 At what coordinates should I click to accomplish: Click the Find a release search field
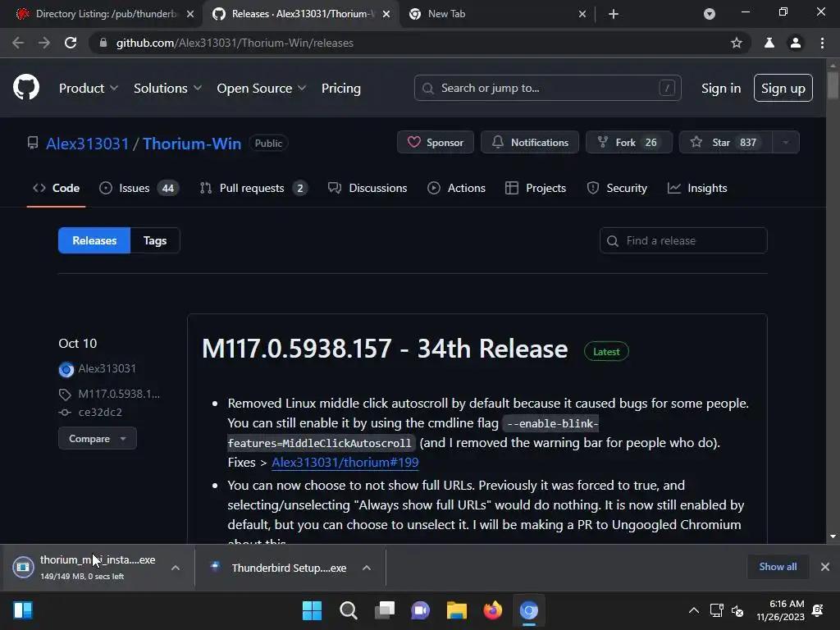(x=683, y=240)
